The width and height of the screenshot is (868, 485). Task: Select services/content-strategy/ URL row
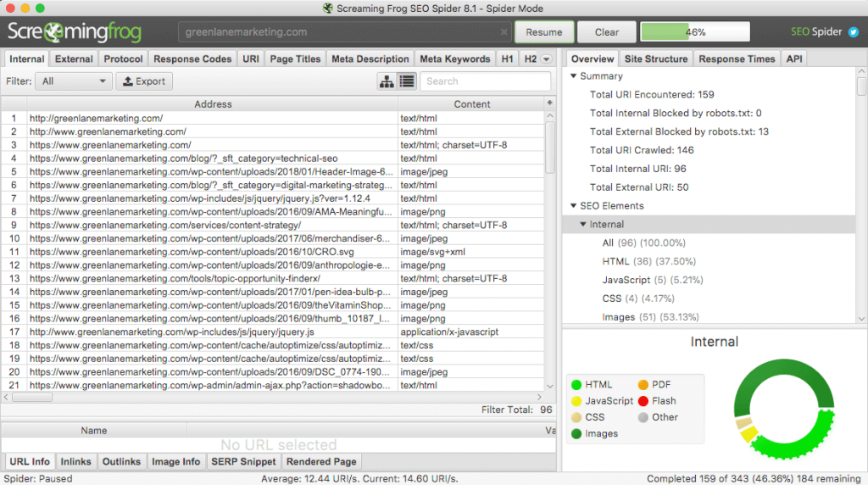click(273, 226)
